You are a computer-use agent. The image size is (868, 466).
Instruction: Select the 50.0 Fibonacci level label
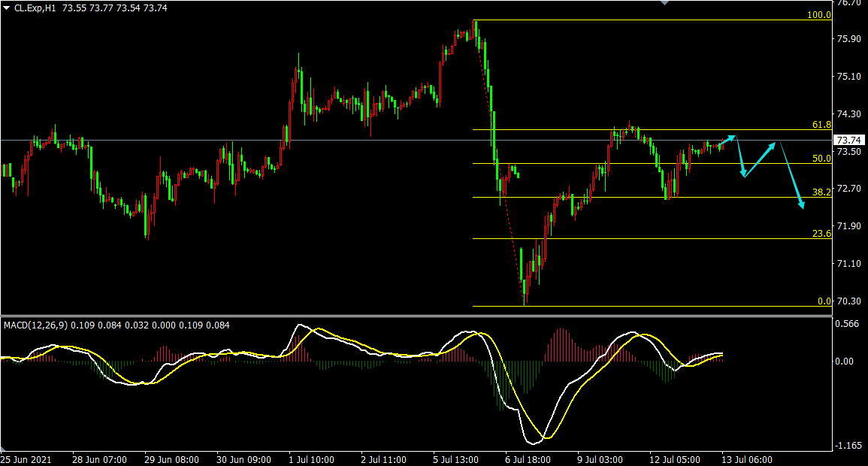click(x=821, y=159)
